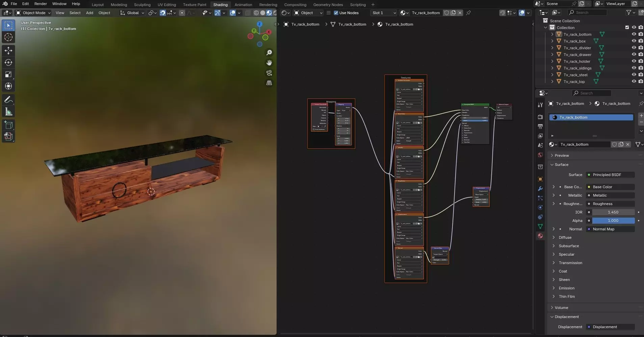
Task: Open the viewport Add menu
Action: point(89,13)
